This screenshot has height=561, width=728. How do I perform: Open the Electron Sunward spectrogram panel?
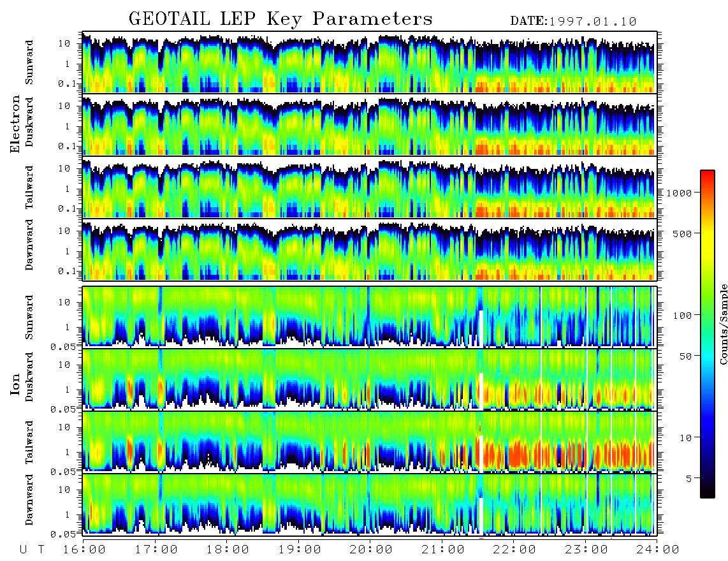370,62
